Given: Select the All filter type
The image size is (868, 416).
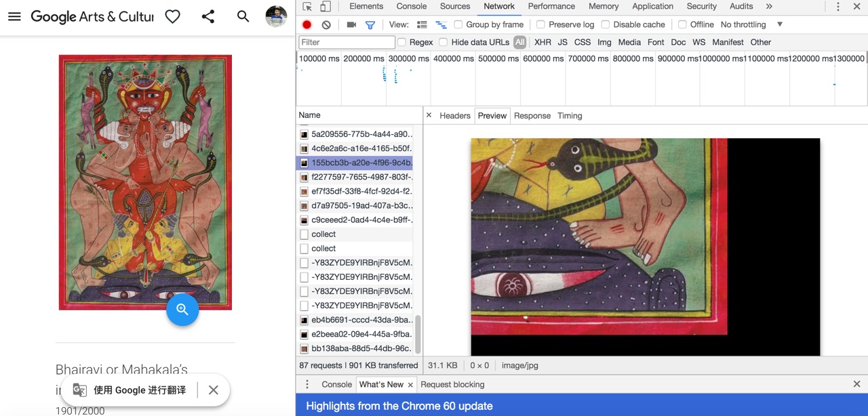Looking at the screenshot, I should point(519,42).
